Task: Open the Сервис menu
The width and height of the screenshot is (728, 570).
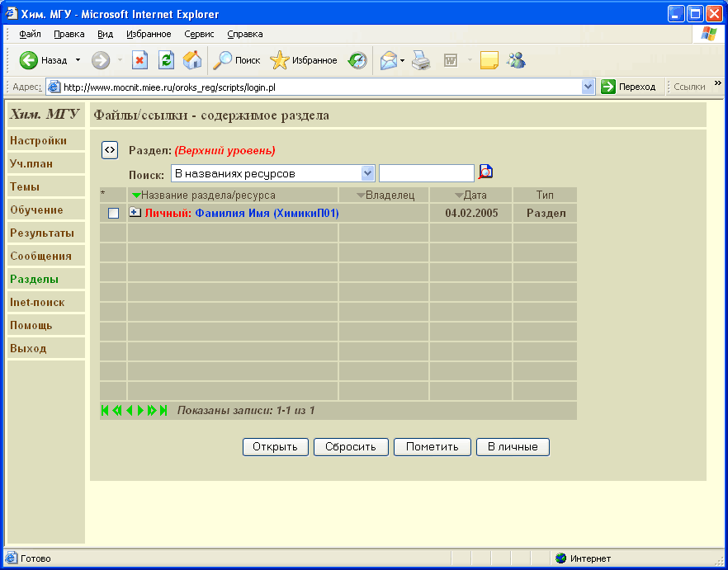Action: tap(199, 34)
